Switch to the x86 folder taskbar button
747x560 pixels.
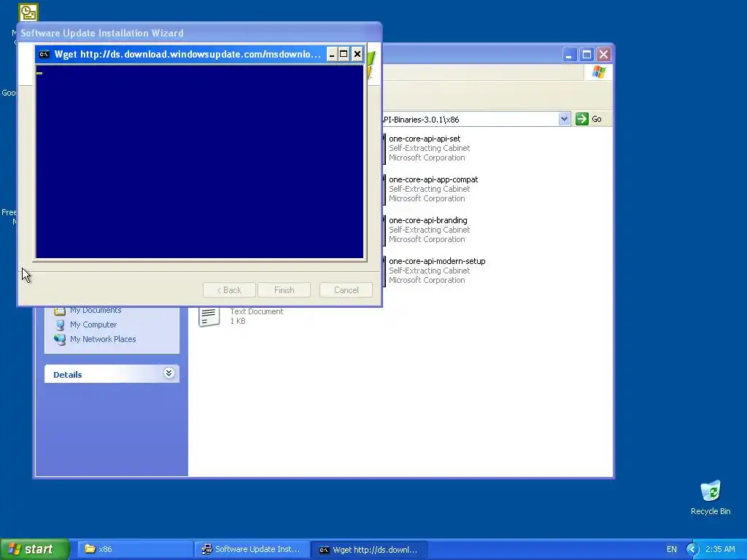point(135,549)
